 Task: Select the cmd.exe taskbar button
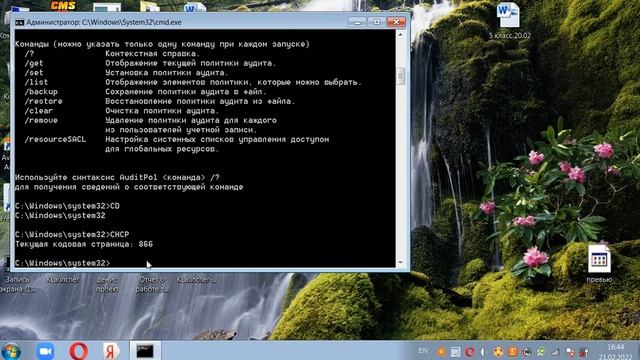(x=145, y=351)
